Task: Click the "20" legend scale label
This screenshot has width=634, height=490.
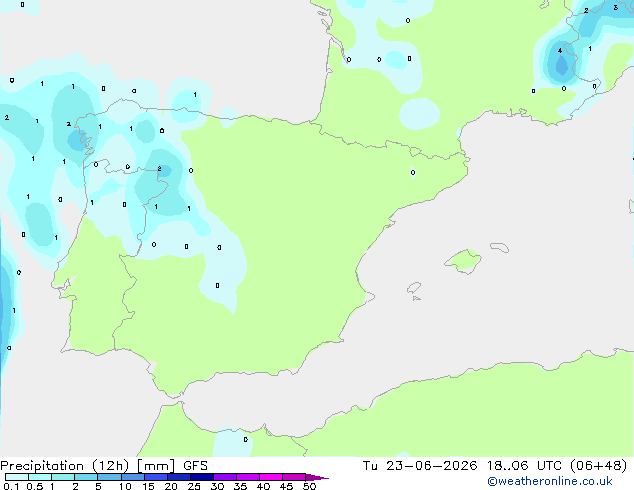Action: (171, 486)
